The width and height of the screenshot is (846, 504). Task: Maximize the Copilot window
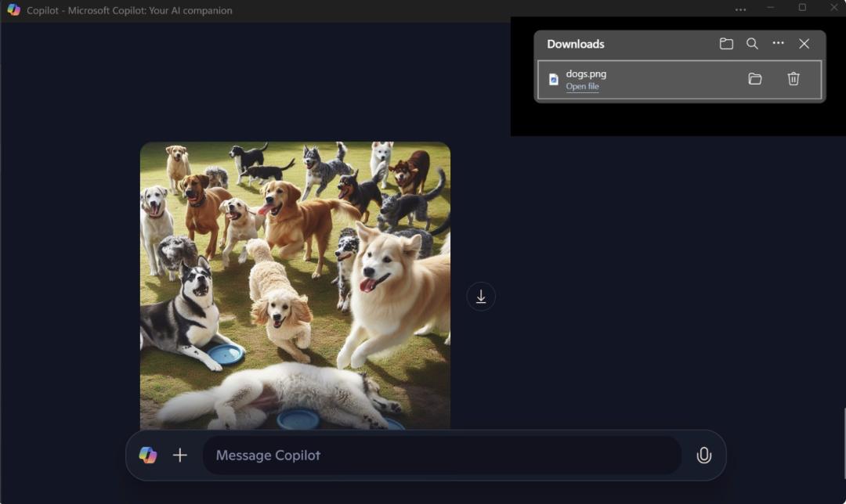pyautogui.click(x=802, y=8)
